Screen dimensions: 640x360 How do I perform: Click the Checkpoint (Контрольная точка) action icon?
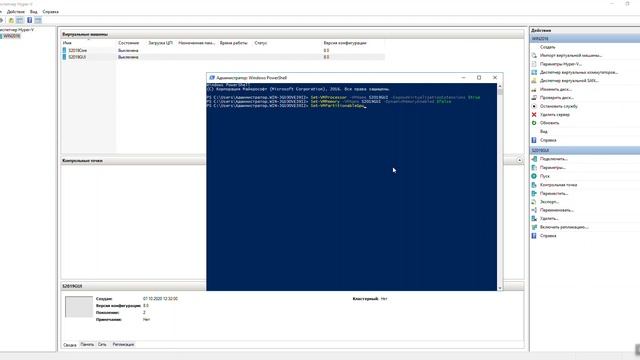[x=534, y=185]
